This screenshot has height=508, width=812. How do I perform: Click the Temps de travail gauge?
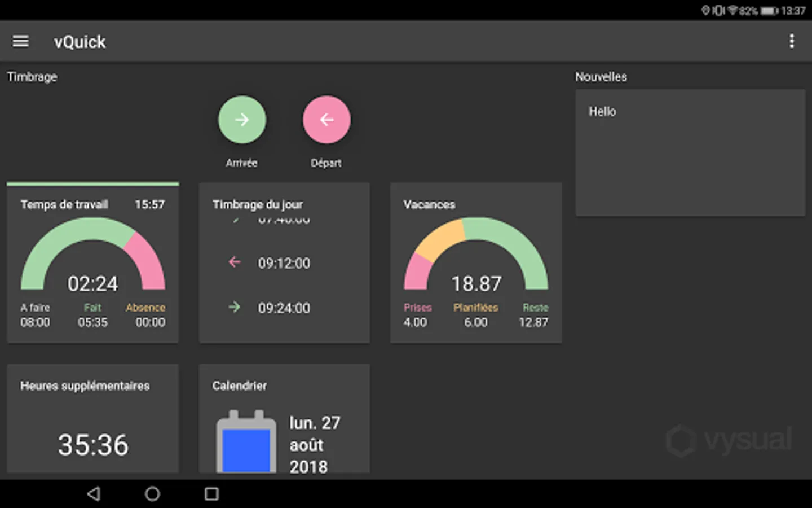coord(93,253)
